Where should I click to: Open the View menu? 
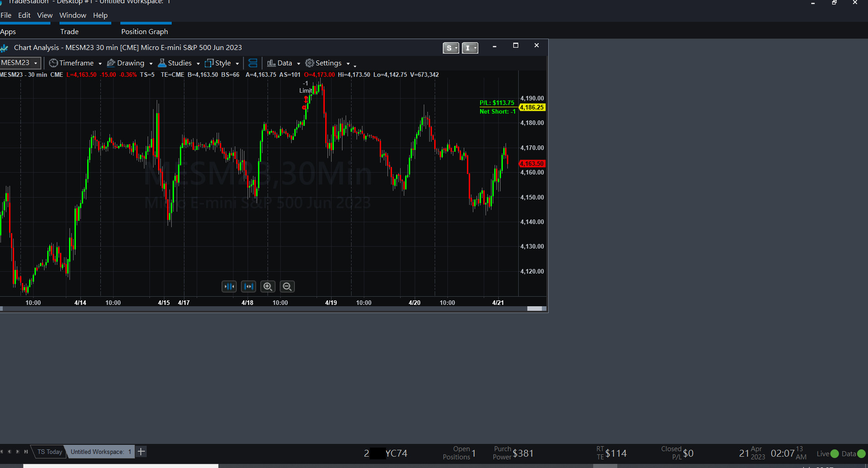pyautogui.click(x=45, y=15)
